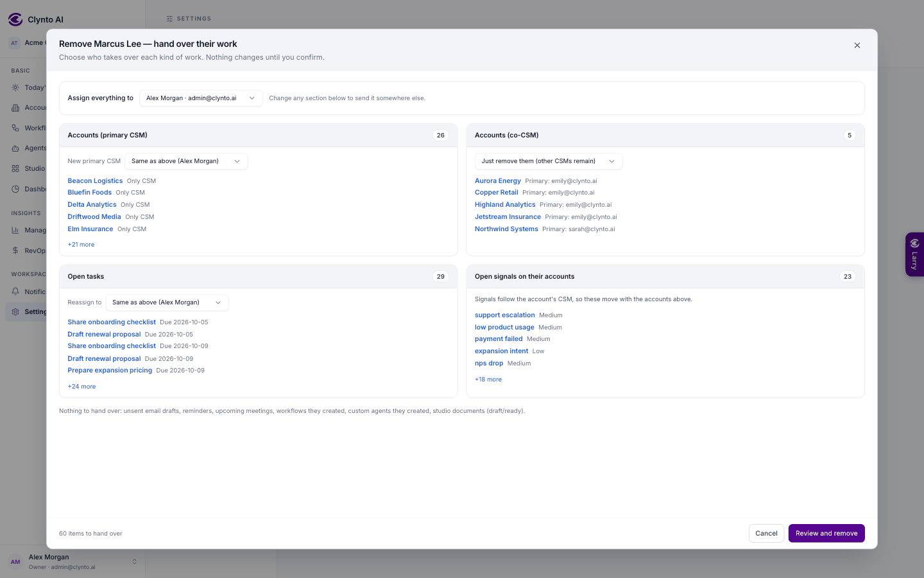Viewport: 924px width, 578px height.
Task: Click the Today sun icon in sidebar
Action: 15,87
